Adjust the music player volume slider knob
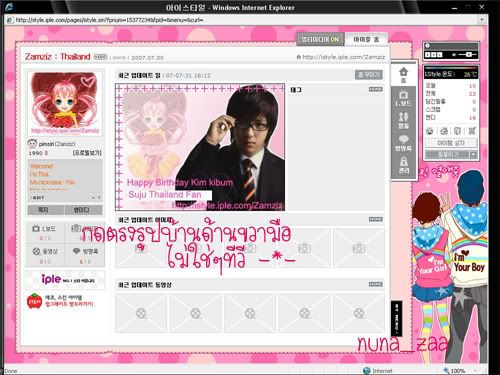This screenshot has width=500, height=375. coord(469,54)
